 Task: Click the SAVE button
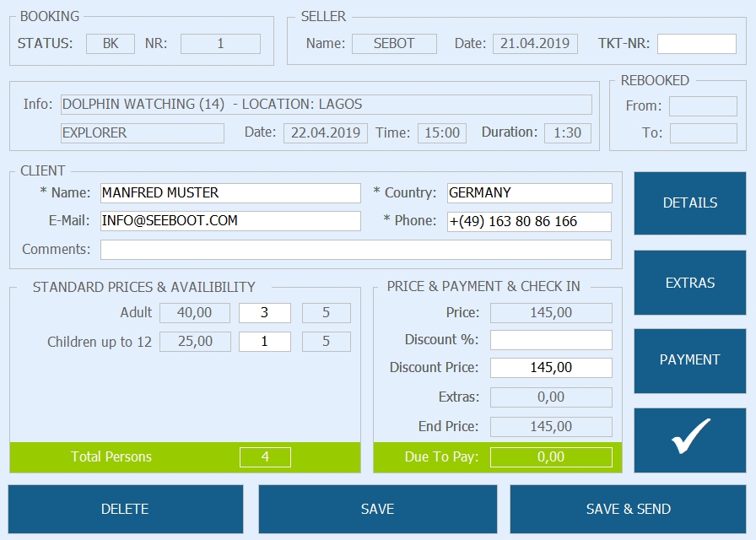(x=377, y=509)
